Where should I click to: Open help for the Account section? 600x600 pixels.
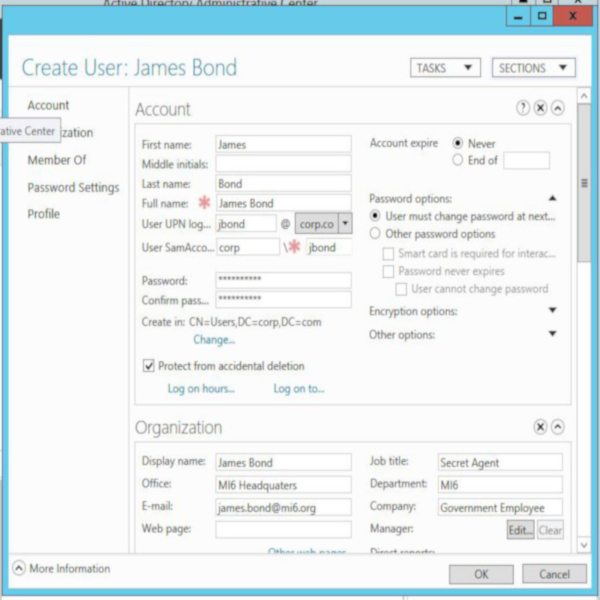click(x=523, y=108)
